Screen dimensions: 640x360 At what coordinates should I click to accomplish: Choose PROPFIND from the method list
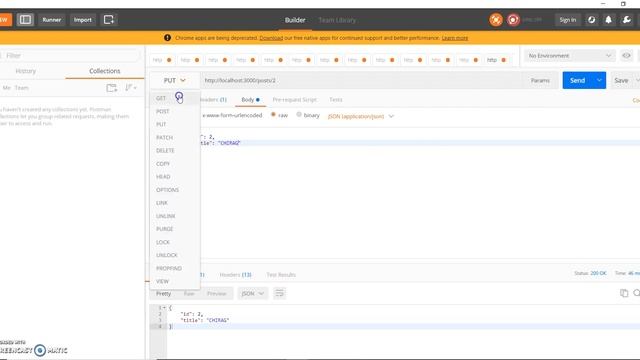pos(175,268)
